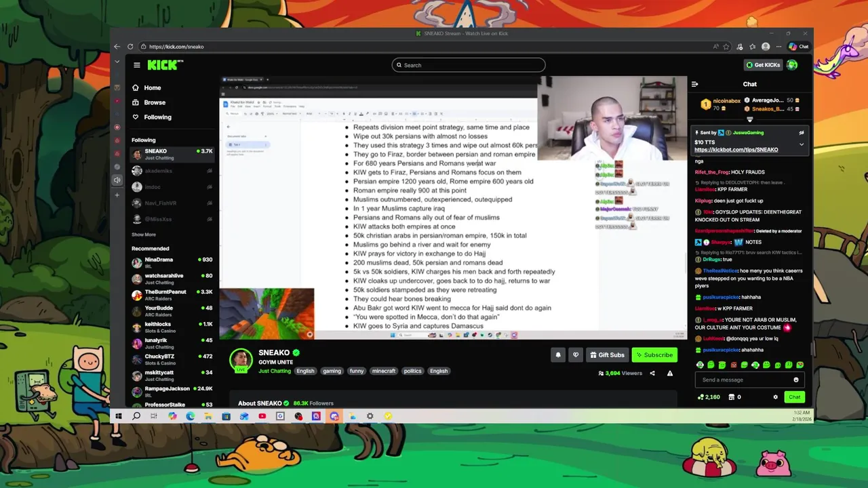Viewport: 868px width, 488px height.
Task: Open the chat shop icon
Action: 732,397
